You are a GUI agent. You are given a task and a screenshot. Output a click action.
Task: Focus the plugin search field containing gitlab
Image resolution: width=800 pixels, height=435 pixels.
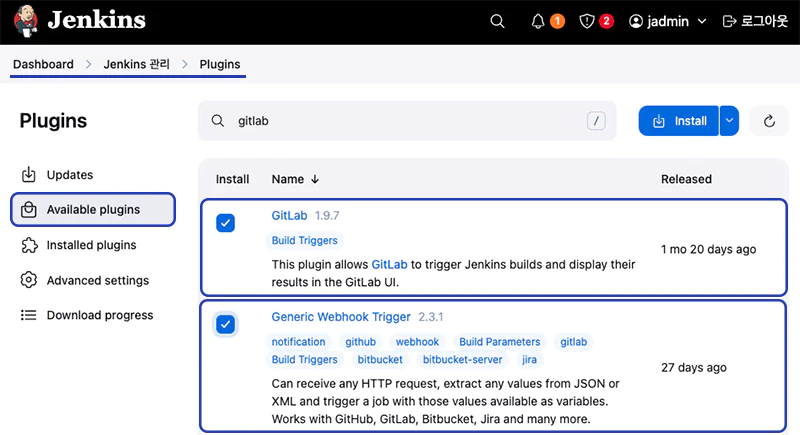(407, 121)
